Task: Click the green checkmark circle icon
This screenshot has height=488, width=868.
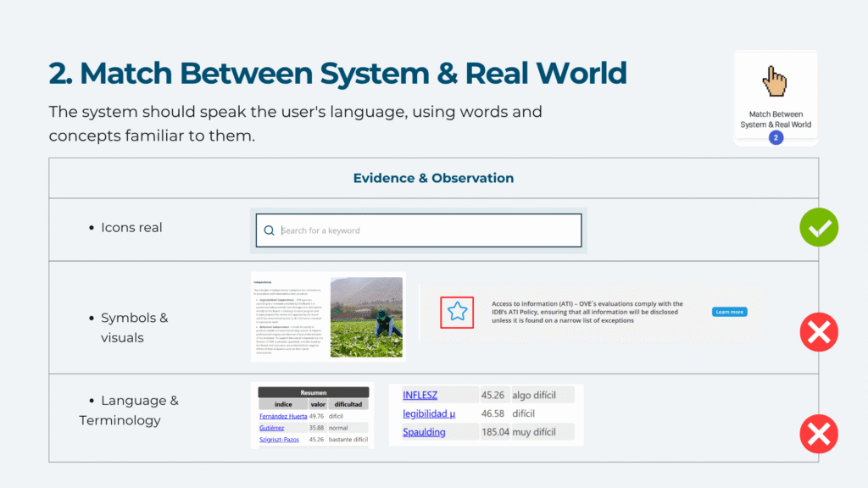Action: point(819,228)
